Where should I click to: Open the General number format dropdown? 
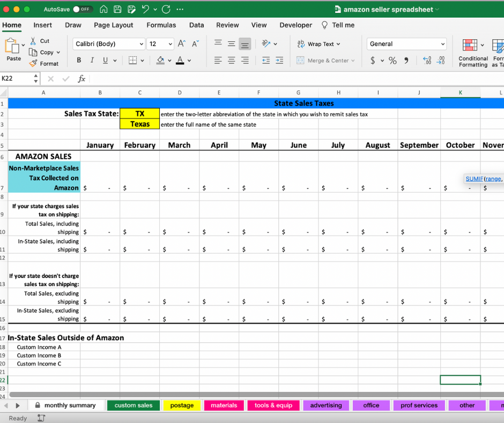pyautogui.click(x=443, y=44)
